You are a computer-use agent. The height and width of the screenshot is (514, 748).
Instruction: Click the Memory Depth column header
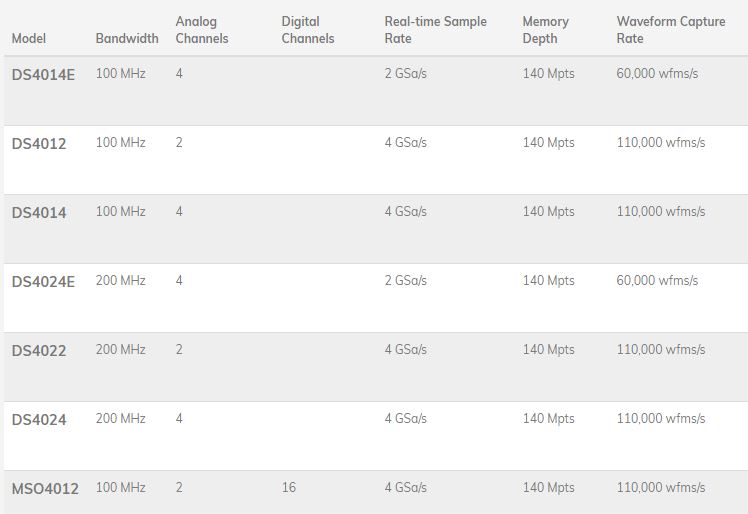[x=545, y=30]
